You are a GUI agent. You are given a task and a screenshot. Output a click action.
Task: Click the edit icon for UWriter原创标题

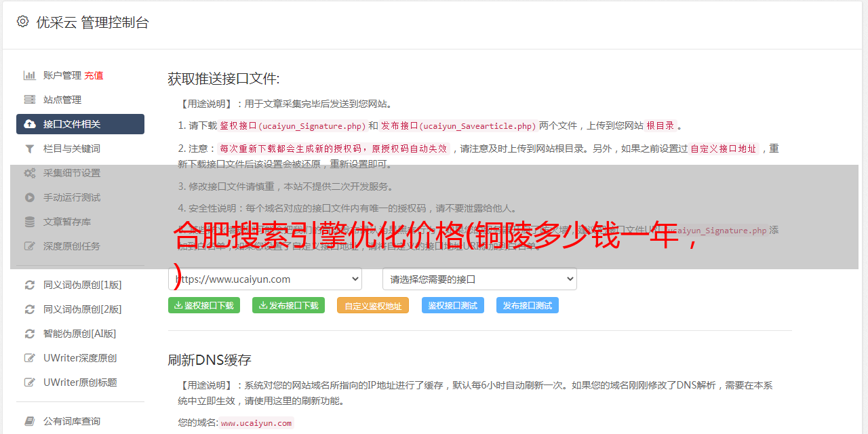(30, 382)
